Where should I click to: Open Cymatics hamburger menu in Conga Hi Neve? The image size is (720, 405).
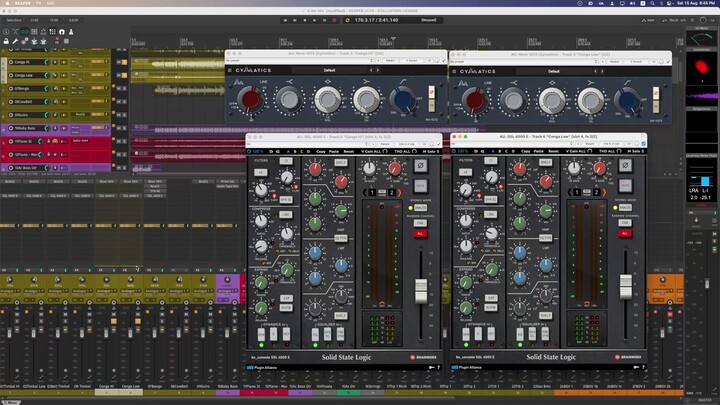click(x=230, y=70)
